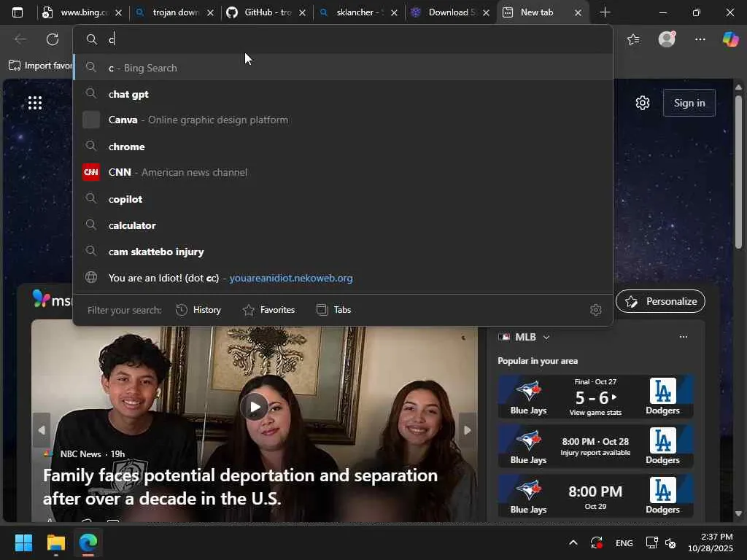This screenshot has height=560, width=747.
Task: Click Import favorites on bookmarks bar
Action: click(x=41, y=66)
